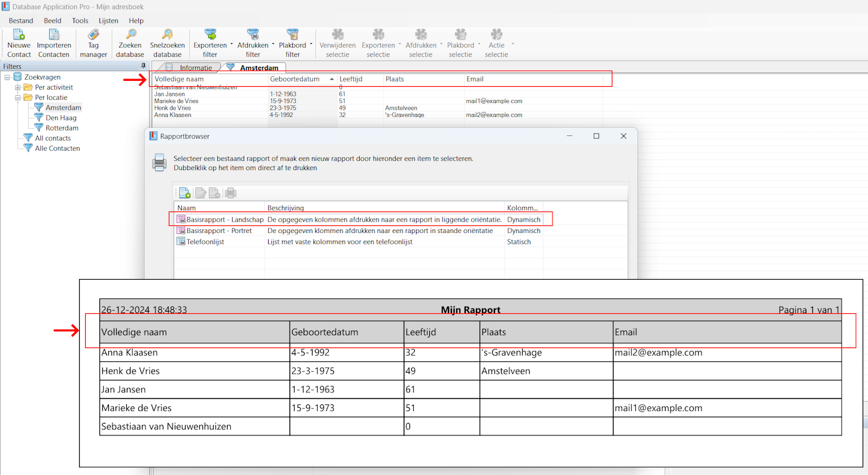
Task: Open the Tag manager
Action: pos(93,35)
